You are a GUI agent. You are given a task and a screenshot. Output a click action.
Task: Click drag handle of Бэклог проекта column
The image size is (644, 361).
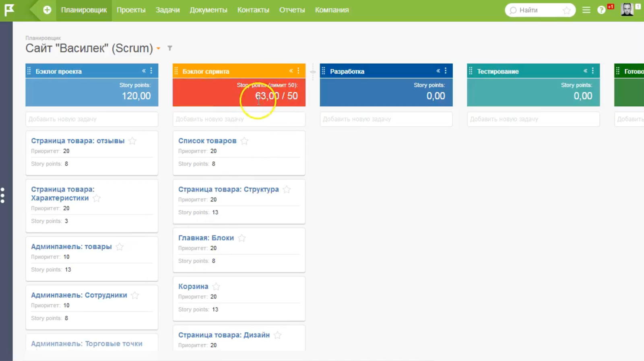pyautogui.click(x=29, y=71)
